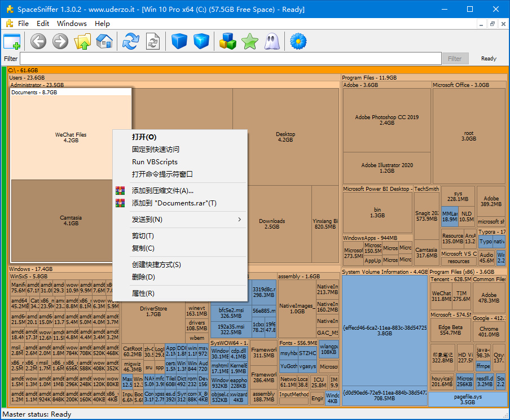Click into the Filter text field
This screenshot has height=420, width=510.
230,58
